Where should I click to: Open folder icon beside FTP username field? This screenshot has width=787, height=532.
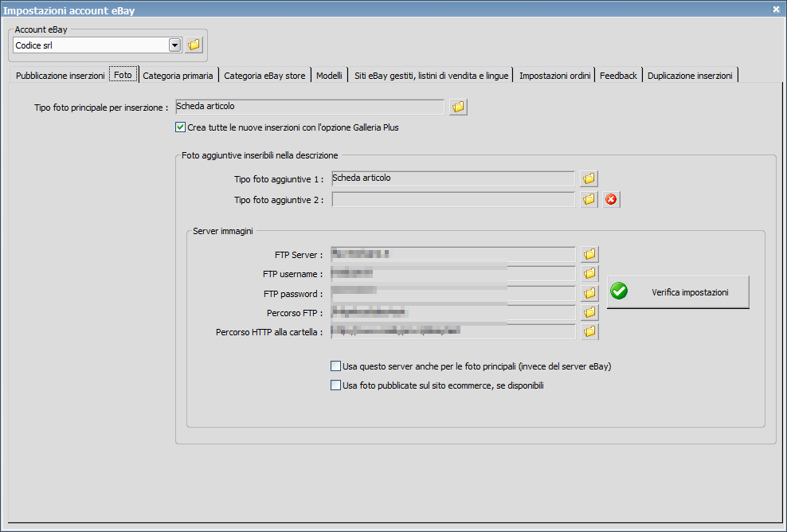589,273
